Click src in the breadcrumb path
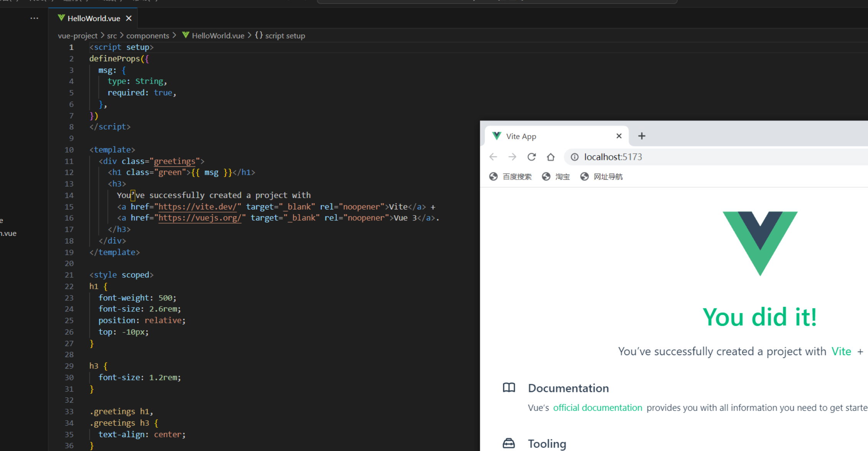Screen dimensions: 868x451 click(x=112, y=36)
